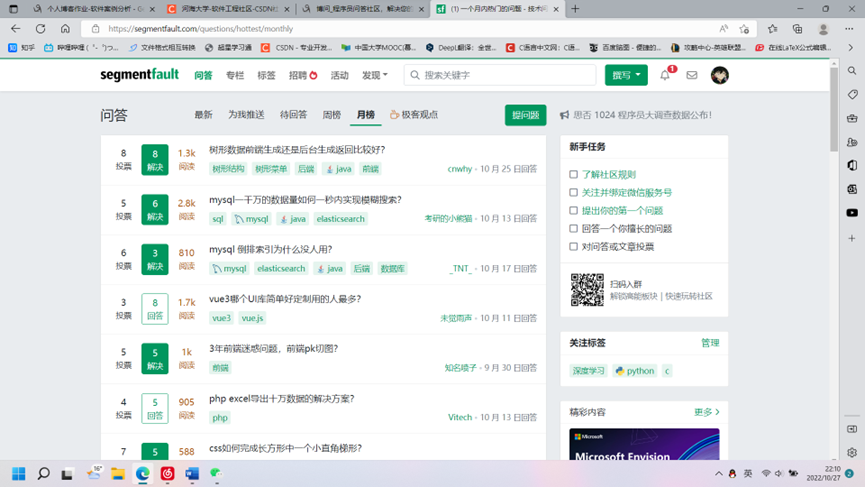The height and width of the screenshot is (487, 865).
Task: Select the 专栏 navigation menu item
Action: 235,75
